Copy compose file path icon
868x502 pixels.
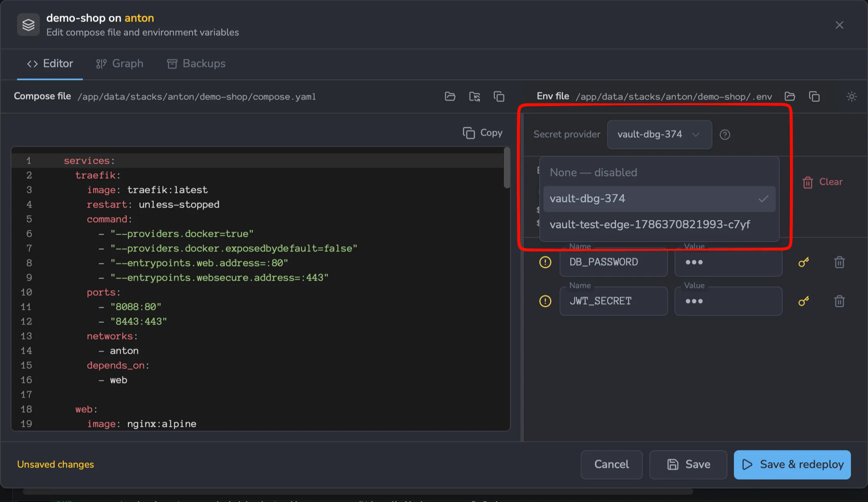coord(499,97)
